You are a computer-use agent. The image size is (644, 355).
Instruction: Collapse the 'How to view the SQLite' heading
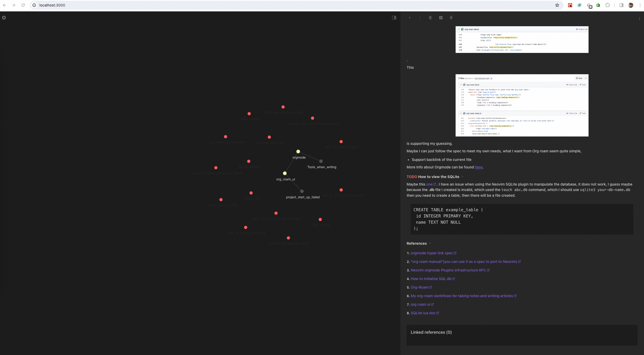[462, 177]
